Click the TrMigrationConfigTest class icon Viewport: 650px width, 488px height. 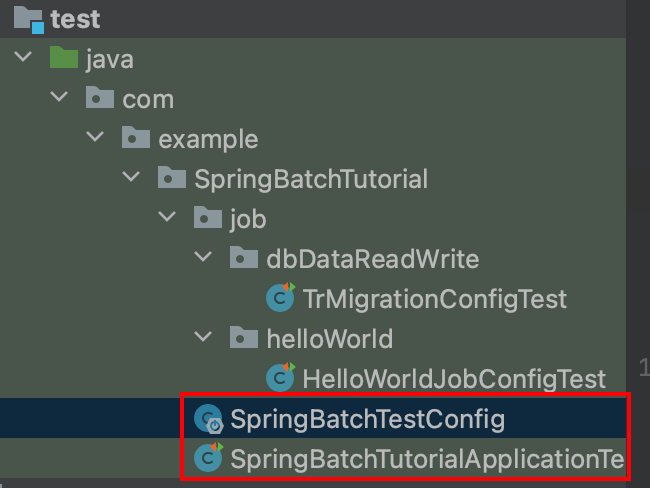[281, 297]
